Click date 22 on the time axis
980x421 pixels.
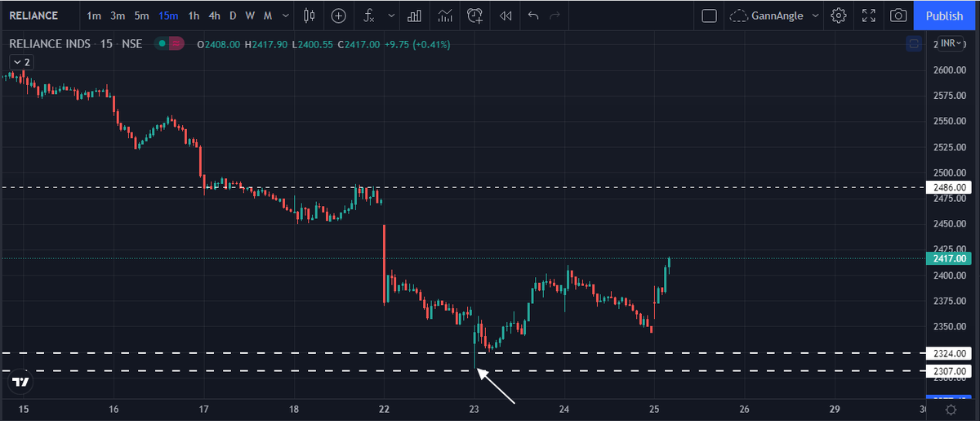[x=384, y=409]
